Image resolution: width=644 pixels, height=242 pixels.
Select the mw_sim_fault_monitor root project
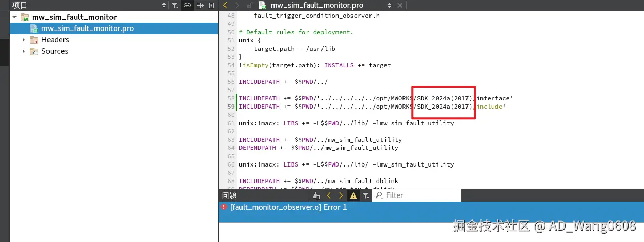point(74,17)
